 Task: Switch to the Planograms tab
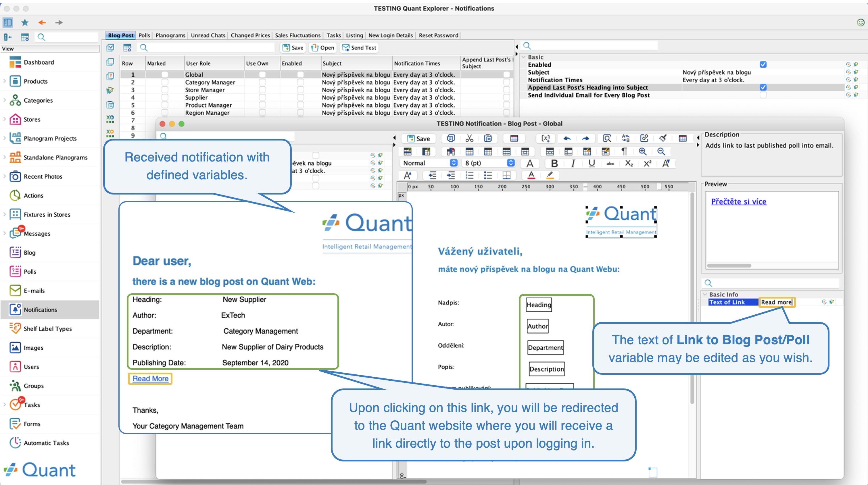click(170, 35)
